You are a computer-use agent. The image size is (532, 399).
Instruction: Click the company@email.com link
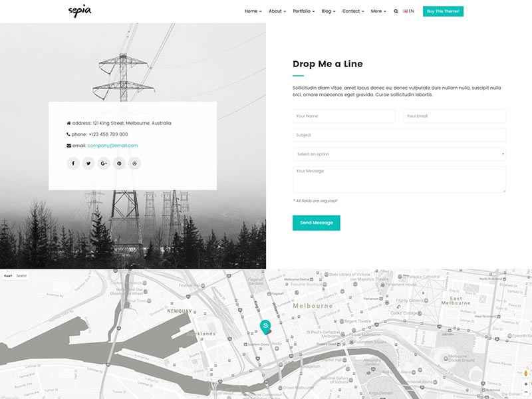(x=112, y=146)
